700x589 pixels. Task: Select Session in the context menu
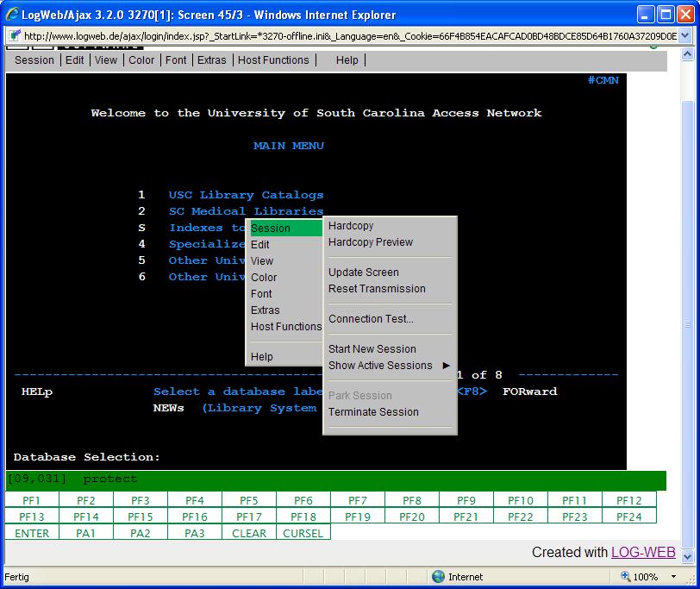pos(284,229)
